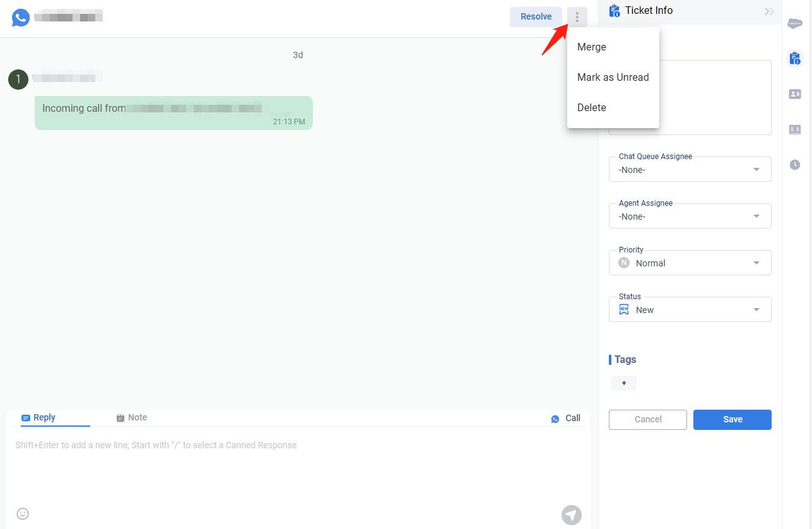Show history via the clock icon

(795, 165)
